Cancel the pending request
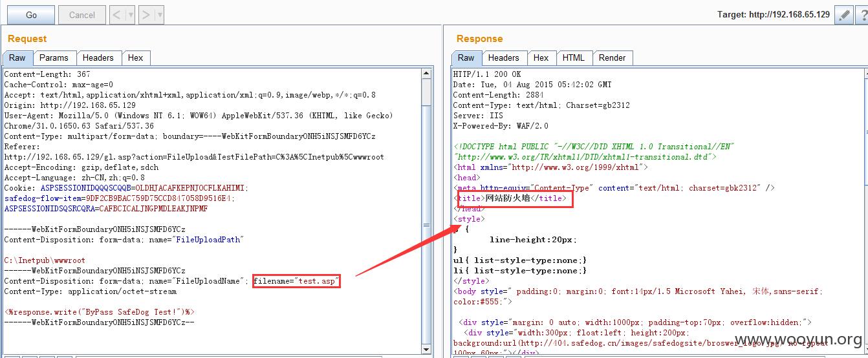 point(82,14)
